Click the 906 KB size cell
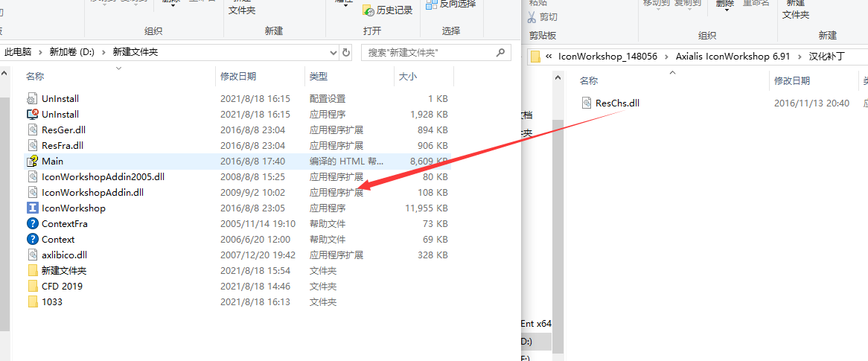 point(433,146)
